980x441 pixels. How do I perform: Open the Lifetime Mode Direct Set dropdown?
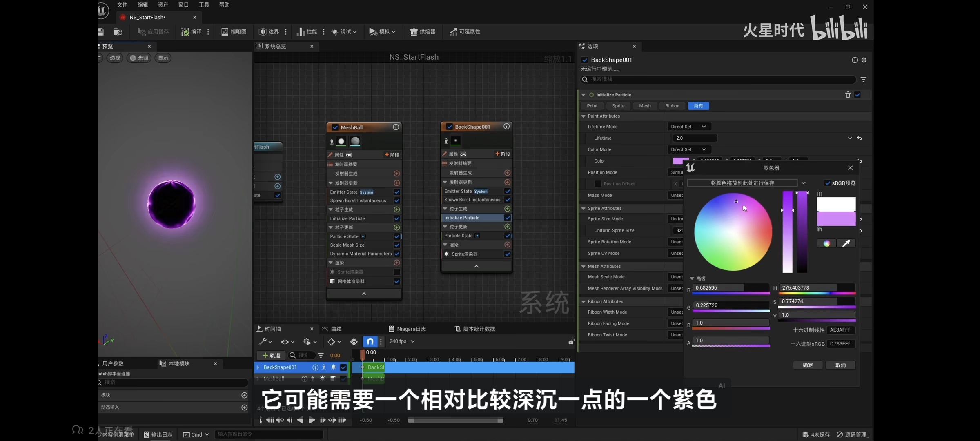[688, 127]
